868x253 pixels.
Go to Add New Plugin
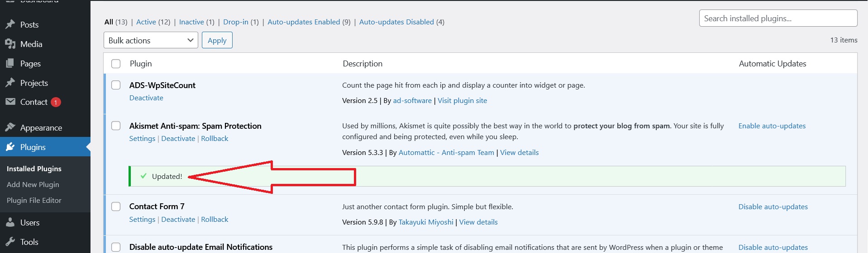[33, 184]
